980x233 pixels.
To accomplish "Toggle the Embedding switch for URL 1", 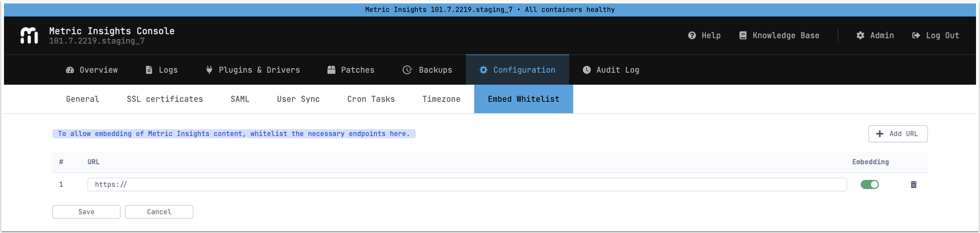I will (870, 185).
